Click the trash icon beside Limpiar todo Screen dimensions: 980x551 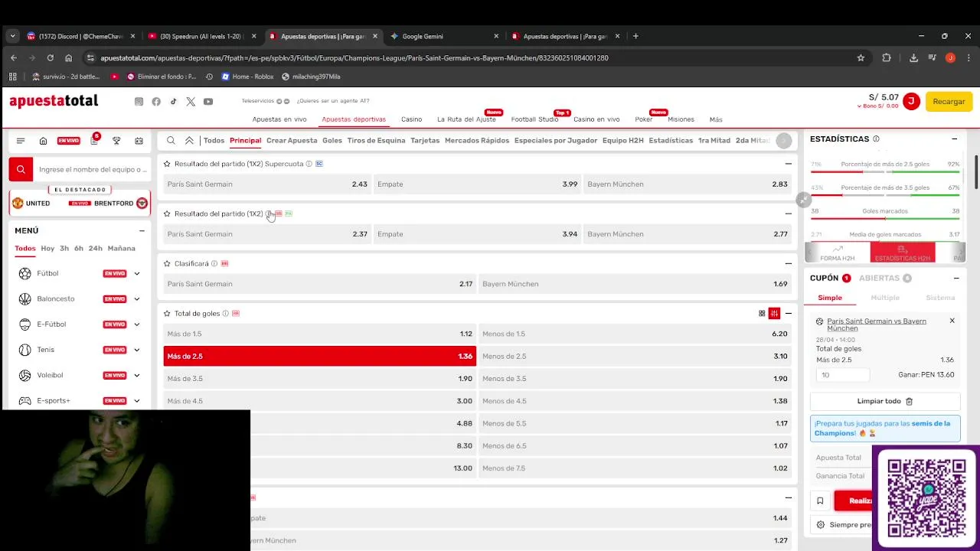coord(910,401)
